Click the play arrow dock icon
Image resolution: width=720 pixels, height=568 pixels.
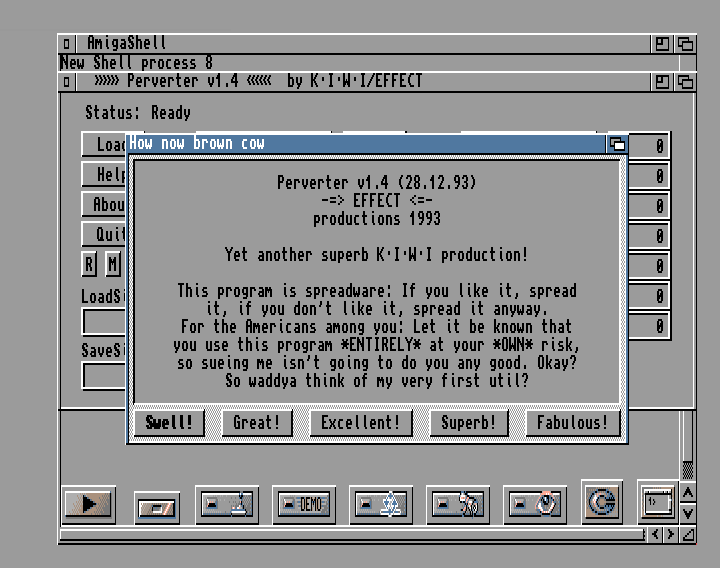89,505
